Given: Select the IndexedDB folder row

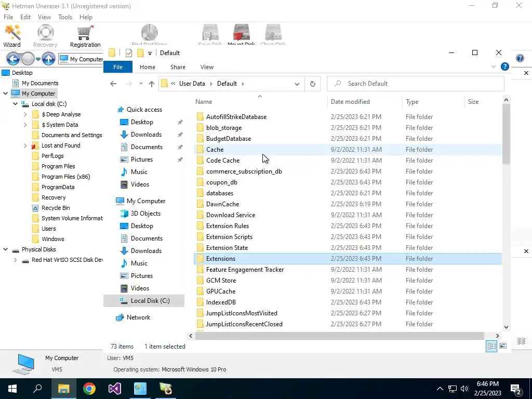Looking at the screenshot, I should tap(348, 302).
